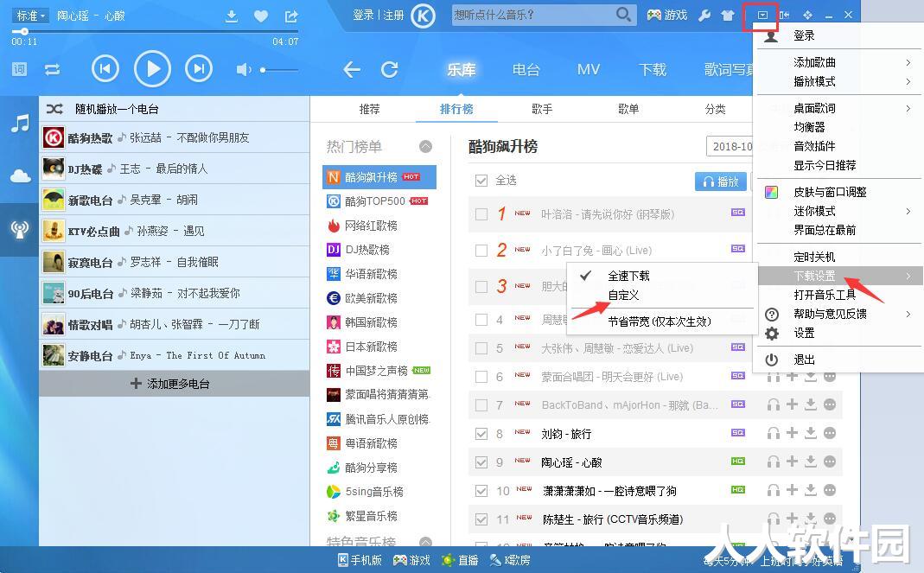Click shuffle icon for random radio
The image size is (924, 573).
tap(54, 109)
